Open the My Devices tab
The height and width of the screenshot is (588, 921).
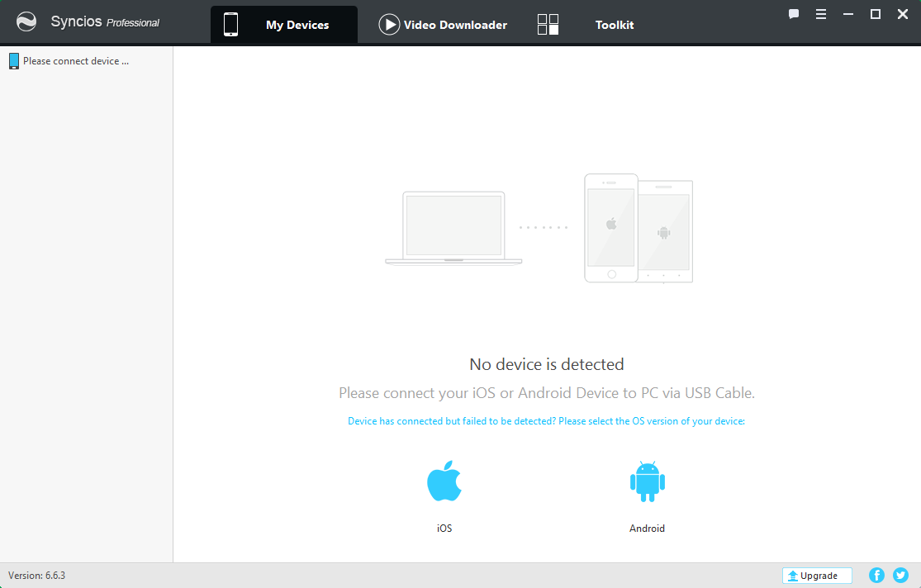click(284, 25)
